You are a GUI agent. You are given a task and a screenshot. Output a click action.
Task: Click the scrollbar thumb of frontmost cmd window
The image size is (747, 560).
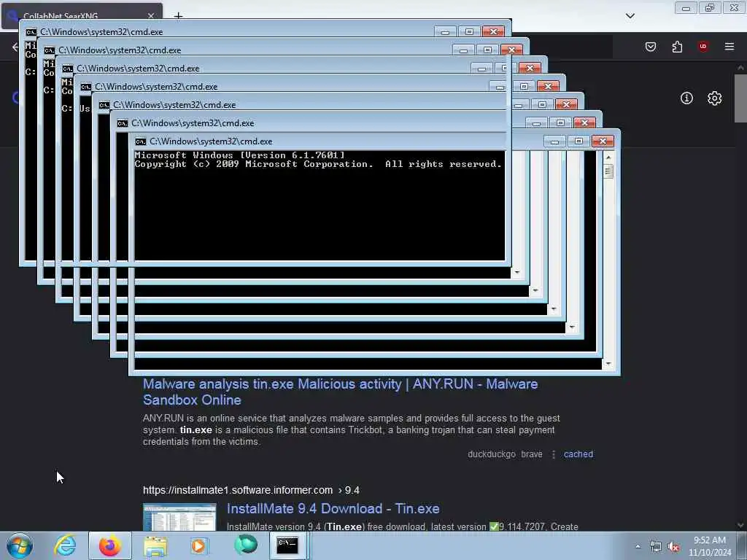[608, 171]
